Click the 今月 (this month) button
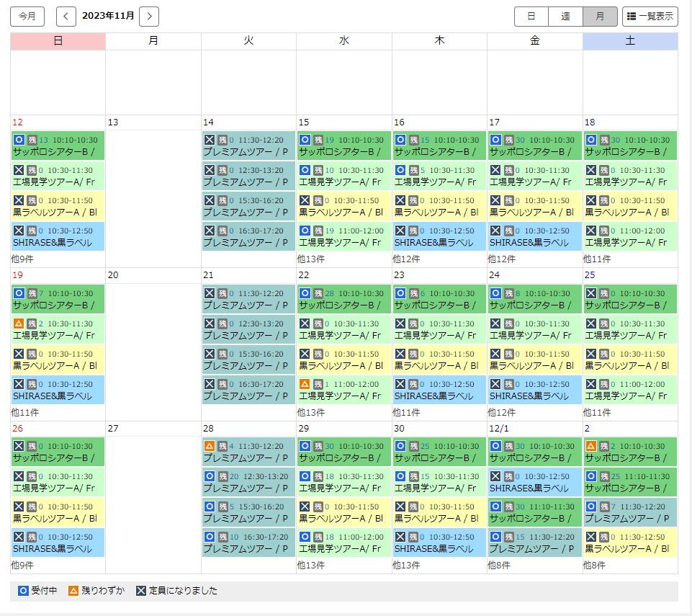Screen dimensions: 692x616 [27, 17]
